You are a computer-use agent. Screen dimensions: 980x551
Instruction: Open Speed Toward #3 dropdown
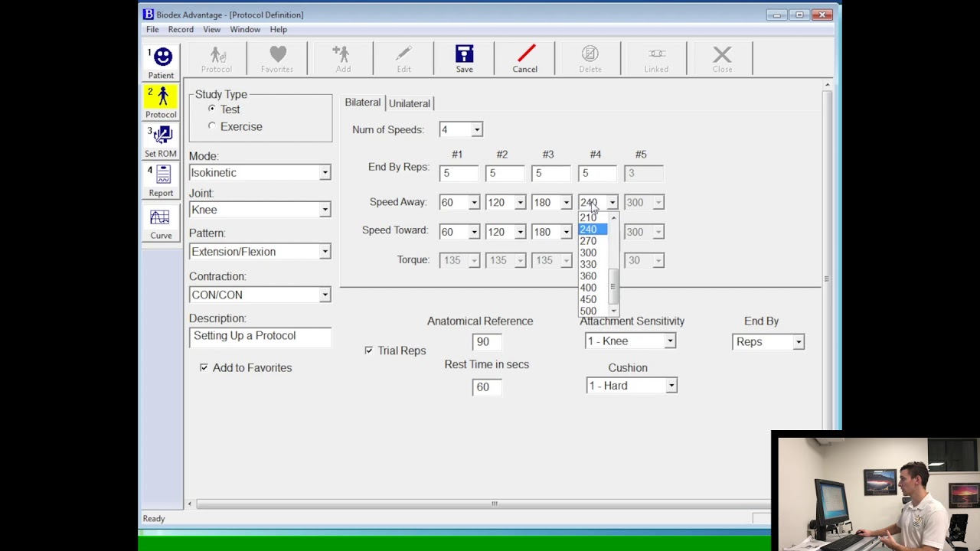(x=566, y=232)
